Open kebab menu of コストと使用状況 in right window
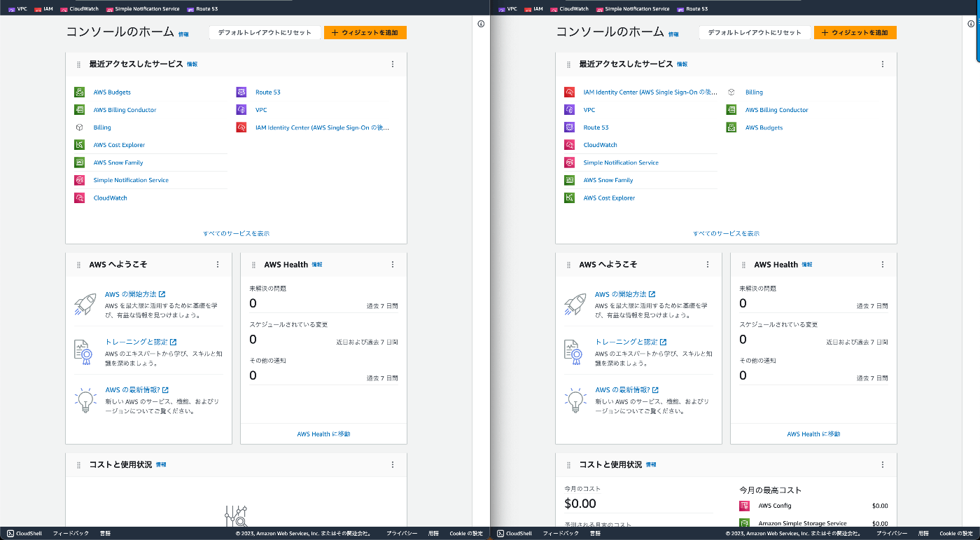The width and height of the screenshot is (980, 540). pyautogui.click(x=883, y=465)
